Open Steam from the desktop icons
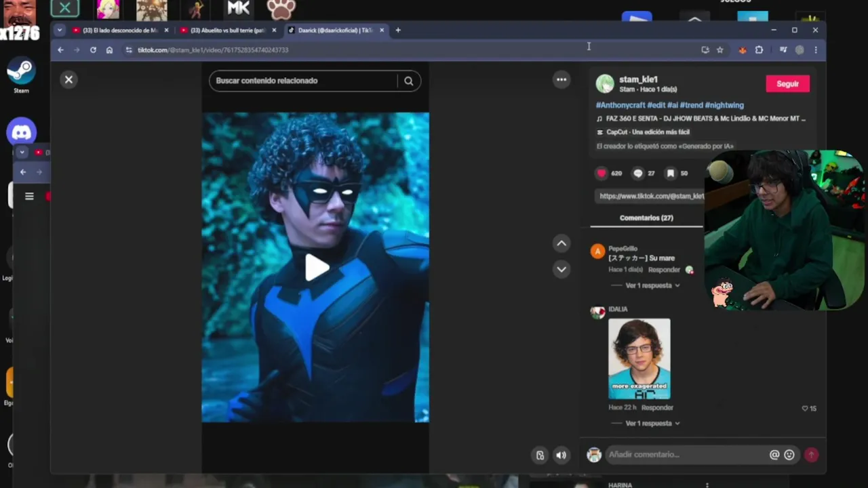The height and width of the screenshot is (488, 868). [21, 71]
